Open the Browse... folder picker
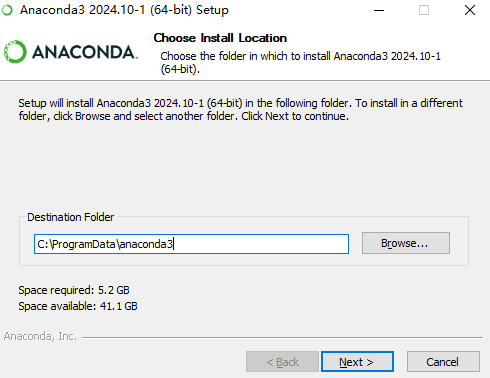The height and width of the screenshot is (378, 490). (x=406, y=243)
